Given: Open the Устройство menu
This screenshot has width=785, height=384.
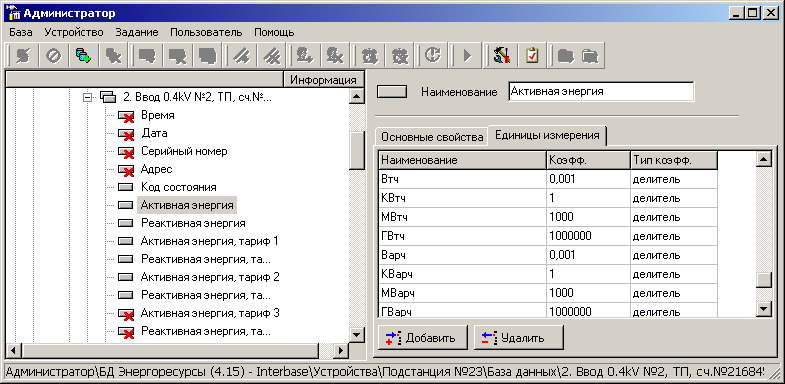Looking at the screenshot, I should (74, 33).
